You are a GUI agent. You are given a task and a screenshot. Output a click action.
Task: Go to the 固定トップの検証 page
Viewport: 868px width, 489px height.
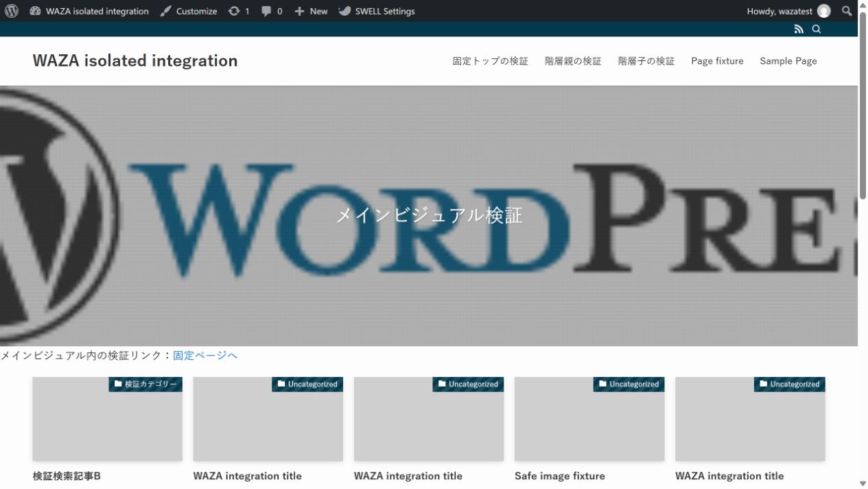pyautogui.click(x=491, y=61)
